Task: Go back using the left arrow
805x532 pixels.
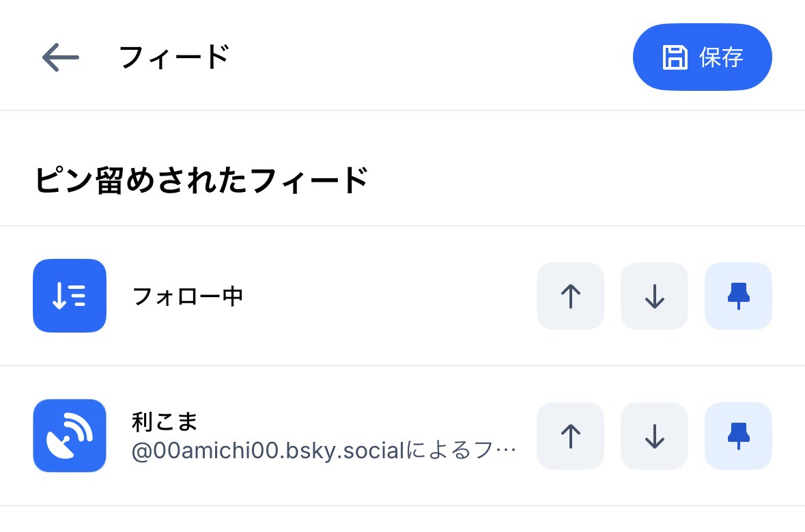Action: click(x=61, y=57)
